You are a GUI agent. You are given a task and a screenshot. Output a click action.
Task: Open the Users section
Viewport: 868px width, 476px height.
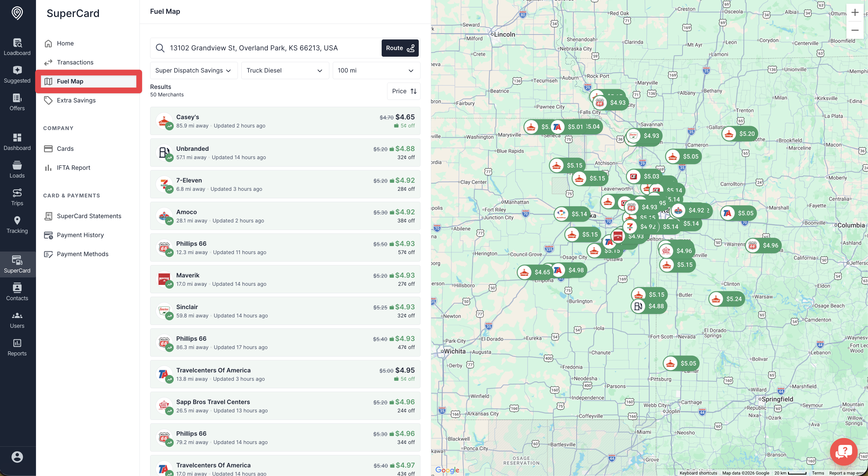(17, 320)
